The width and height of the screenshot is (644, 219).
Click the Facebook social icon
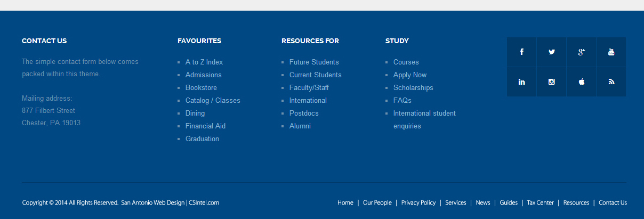coord(521,52)
